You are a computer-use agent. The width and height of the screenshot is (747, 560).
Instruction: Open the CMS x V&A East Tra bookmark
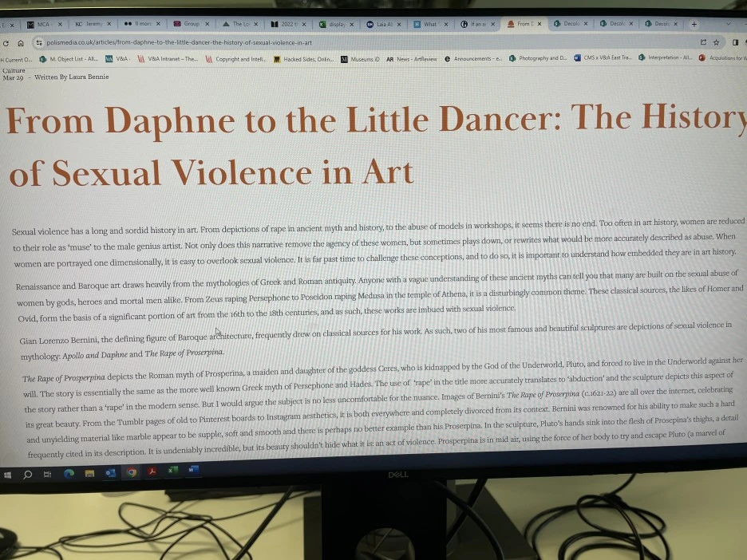coord(603,58)
